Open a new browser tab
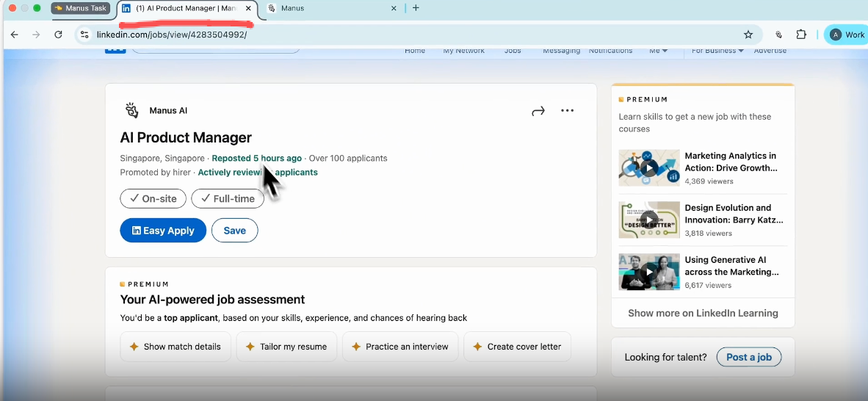Viewport: 868px width, 401px height. point(416,8)
